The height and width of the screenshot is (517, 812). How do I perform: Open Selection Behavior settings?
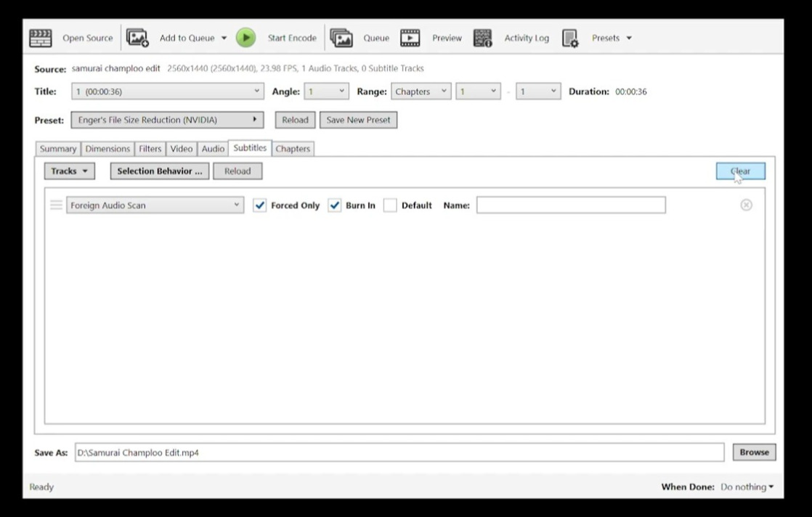click(160, 171)
